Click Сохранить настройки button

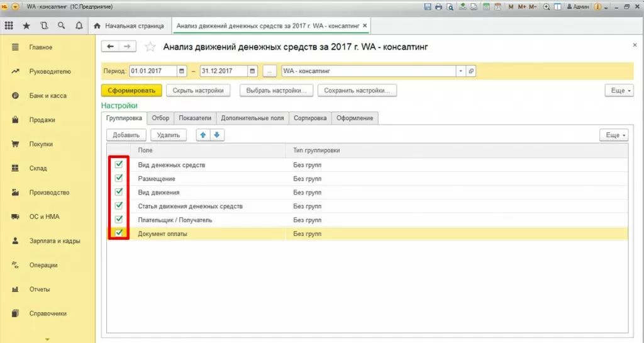(357, 91)
